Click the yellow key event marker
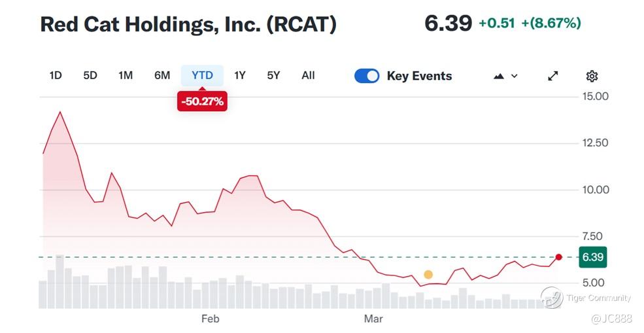The image size is (644, 333). click(x=428, y=275)
